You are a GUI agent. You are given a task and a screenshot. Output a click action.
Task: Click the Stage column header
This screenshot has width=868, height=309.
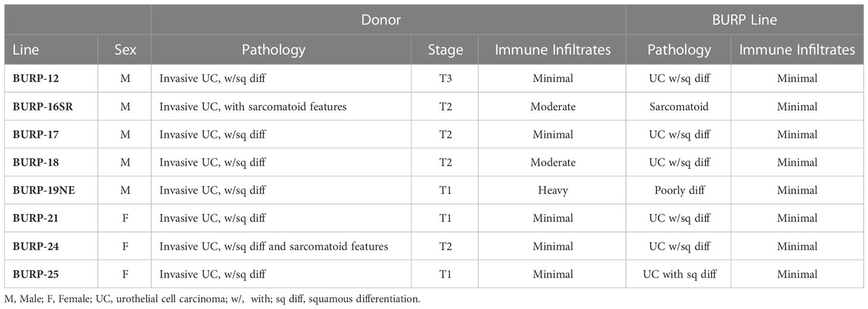pyautogui.click(x=445, y=50)
